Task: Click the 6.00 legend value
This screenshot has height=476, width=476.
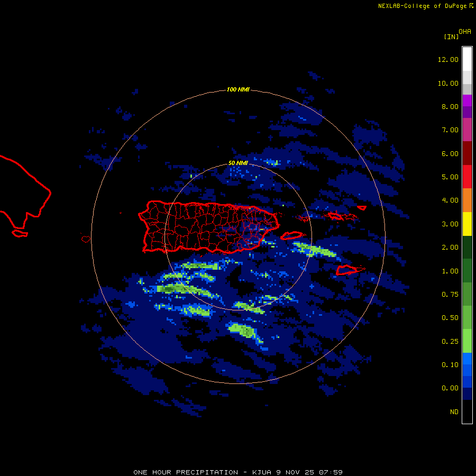Action: click(x=450, y=153)
